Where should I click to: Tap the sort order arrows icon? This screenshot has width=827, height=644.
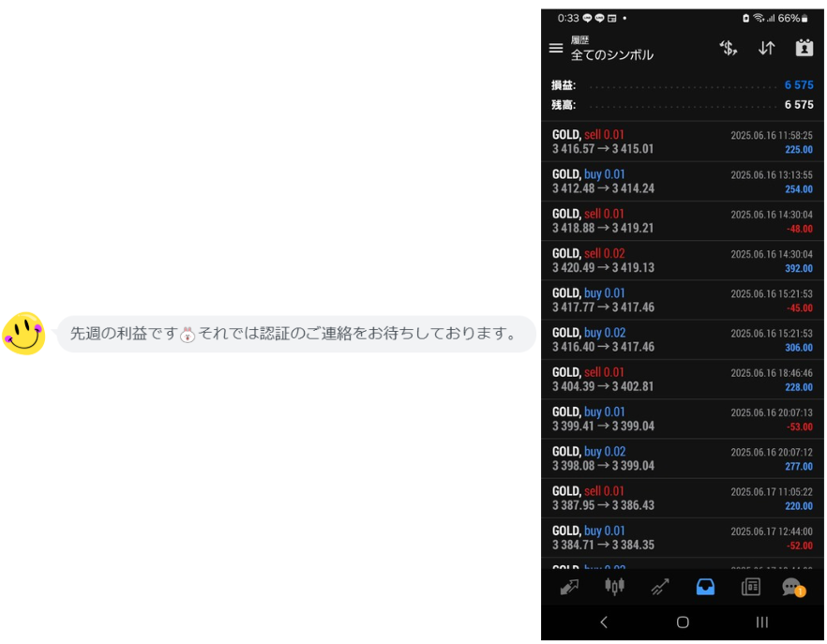pyautogui.click(x=766, y=48)
